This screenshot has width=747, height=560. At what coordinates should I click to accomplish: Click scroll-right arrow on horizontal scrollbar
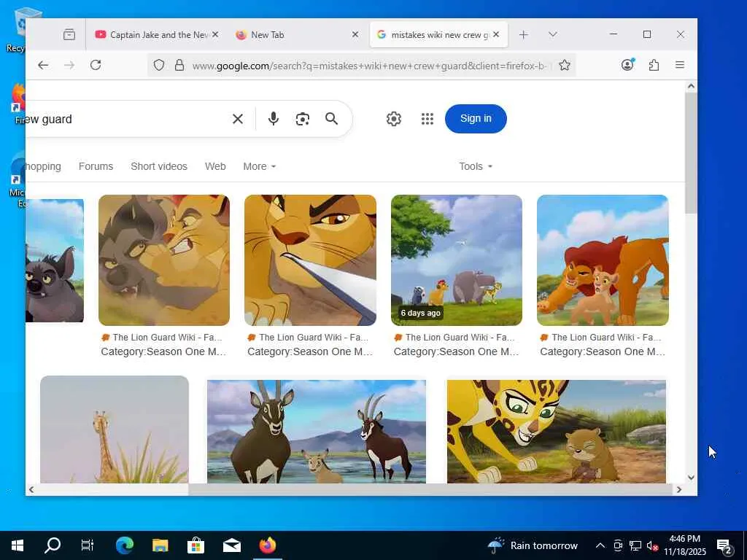[x=679, y=489]
